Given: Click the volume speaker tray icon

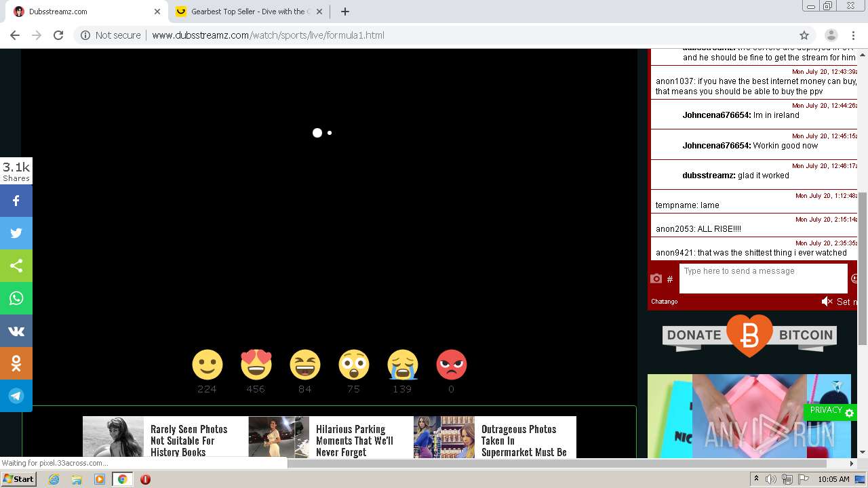Looking at the screenshot, I should point(771,479).
